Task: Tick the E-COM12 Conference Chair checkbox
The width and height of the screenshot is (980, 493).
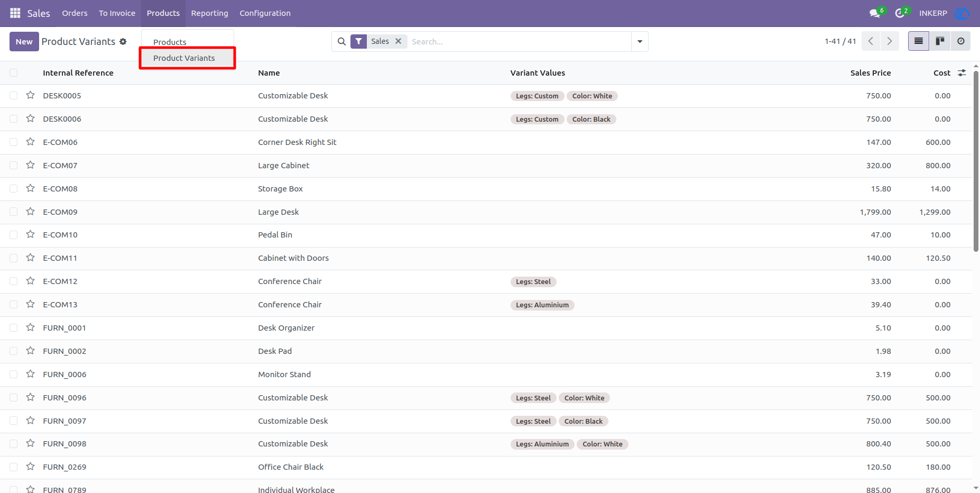Action: point(14,281)
